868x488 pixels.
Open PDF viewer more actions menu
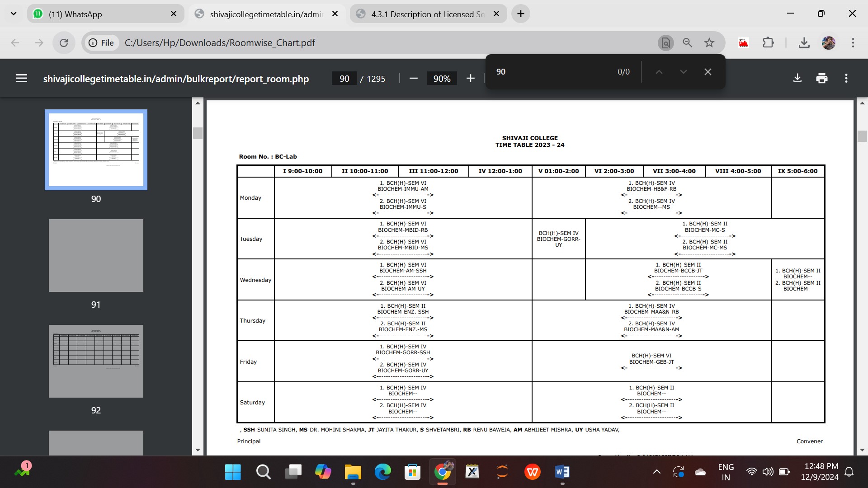click(x=846, y=79)
